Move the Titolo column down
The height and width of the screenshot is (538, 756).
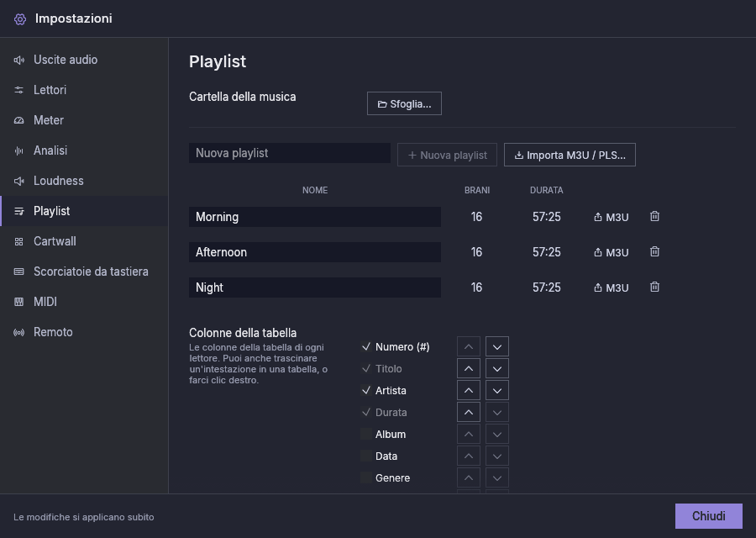(497, 369)
